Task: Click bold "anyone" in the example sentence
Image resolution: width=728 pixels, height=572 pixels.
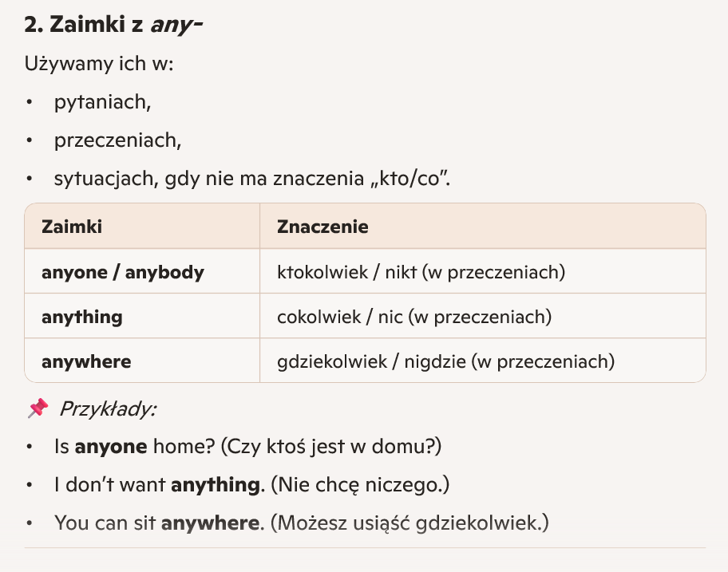Action: [x=111, y=447]
